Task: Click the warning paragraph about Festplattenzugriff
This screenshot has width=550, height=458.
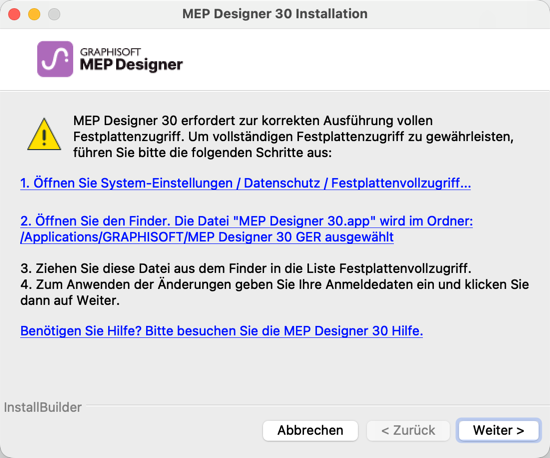Action: pyautogui.click(x=293, y=137)
